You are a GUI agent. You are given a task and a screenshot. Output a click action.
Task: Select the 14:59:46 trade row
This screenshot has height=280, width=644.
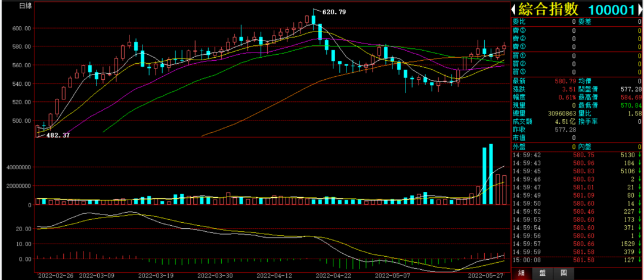576,179
